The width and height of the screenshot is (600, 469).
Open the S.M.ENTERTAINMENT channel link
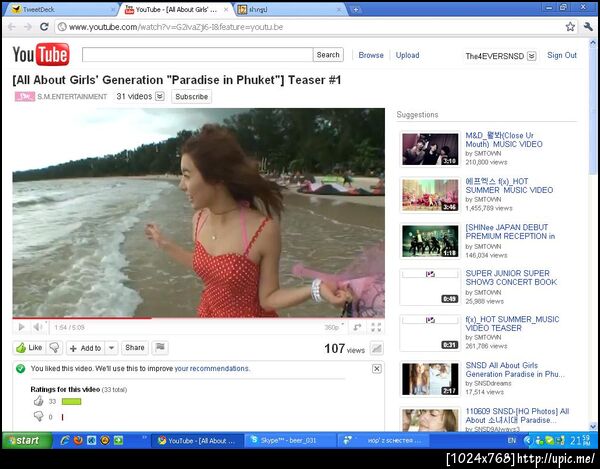pyautogui.click(x=72, y=96)
